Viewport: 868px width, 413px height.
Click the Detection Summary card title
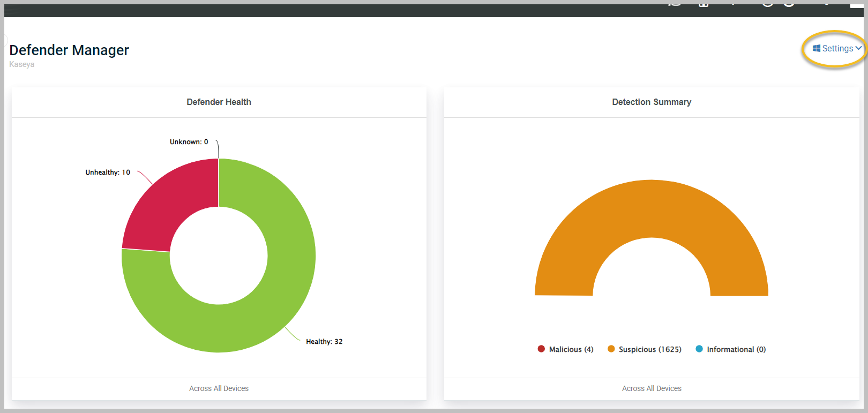pyautogui.click(x=652, y=102)
